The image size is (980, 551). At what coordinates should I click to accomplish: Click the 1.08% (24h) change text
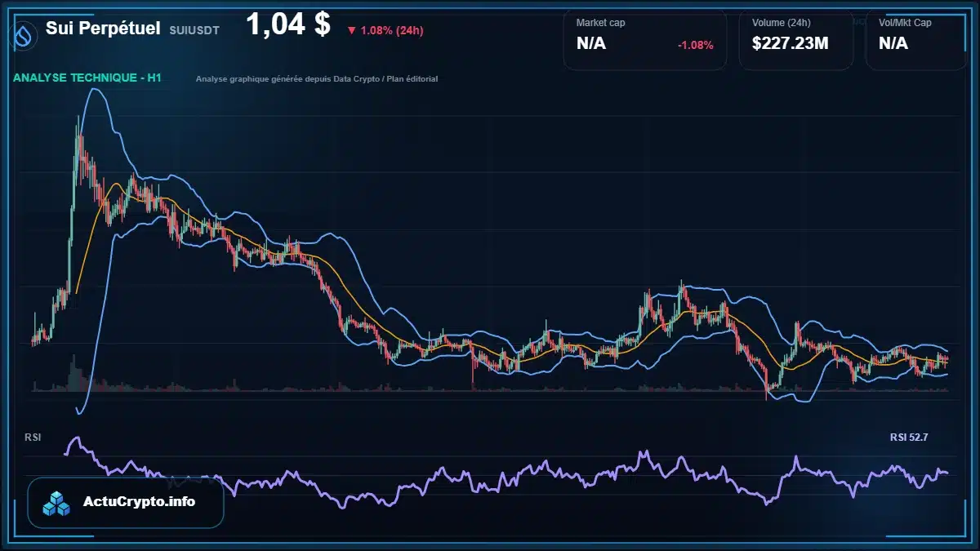(x=392, y=31)
